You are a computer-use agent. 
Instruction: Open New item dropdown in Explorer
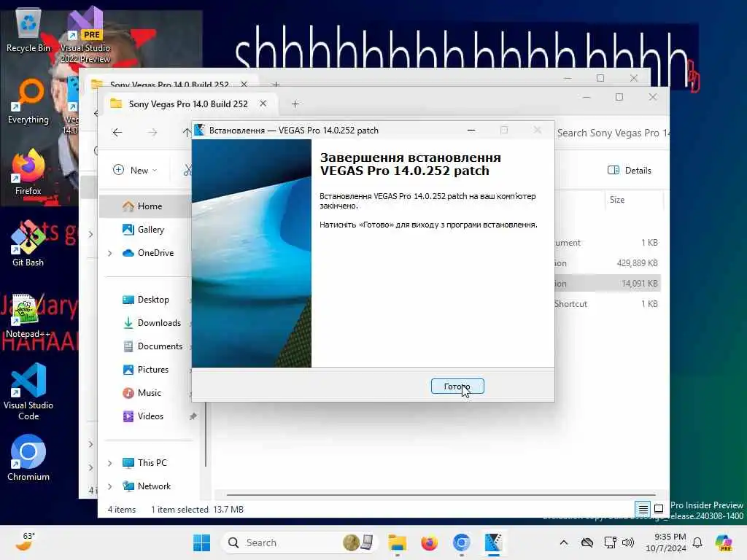pos(135,171)
